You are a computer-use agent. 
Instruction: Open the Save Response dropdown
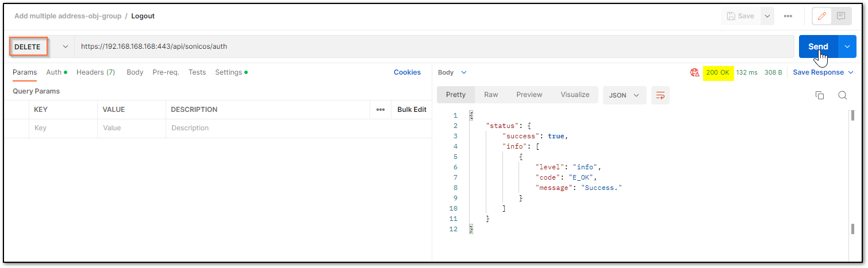(823, 72)
